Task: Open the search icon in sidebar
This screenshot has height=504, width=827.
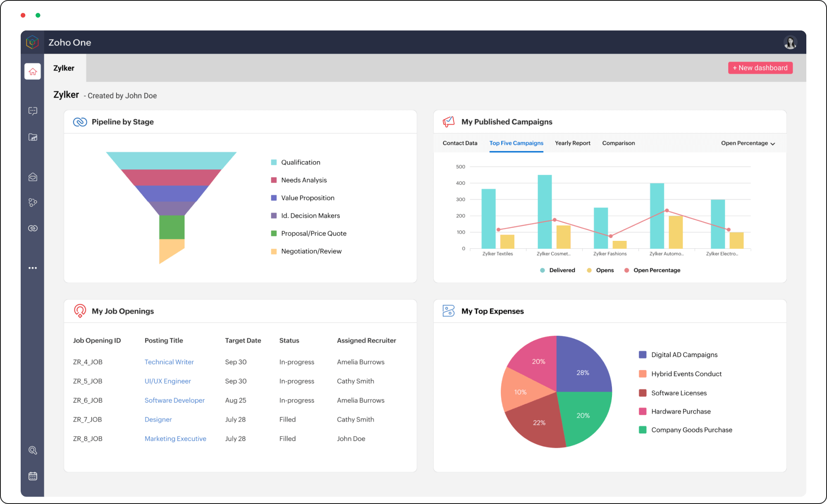Action: [x=33, y=450]
